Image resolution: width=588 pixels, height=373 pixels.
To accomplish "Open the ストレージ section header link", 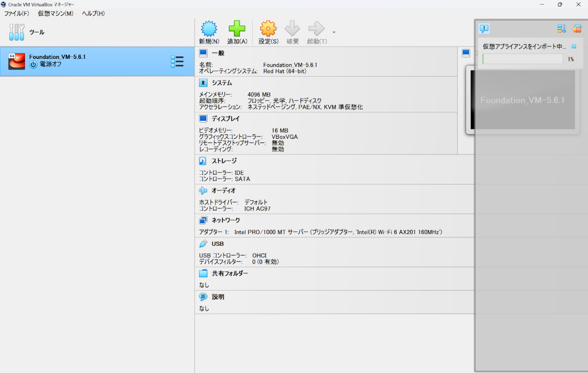I will (x=224, y=161).
